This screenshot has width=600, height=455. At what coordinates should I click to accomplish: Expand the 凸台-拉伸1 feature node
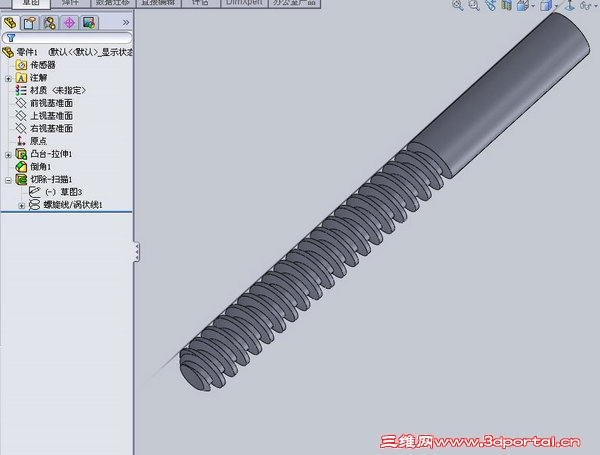click(8, 155)
